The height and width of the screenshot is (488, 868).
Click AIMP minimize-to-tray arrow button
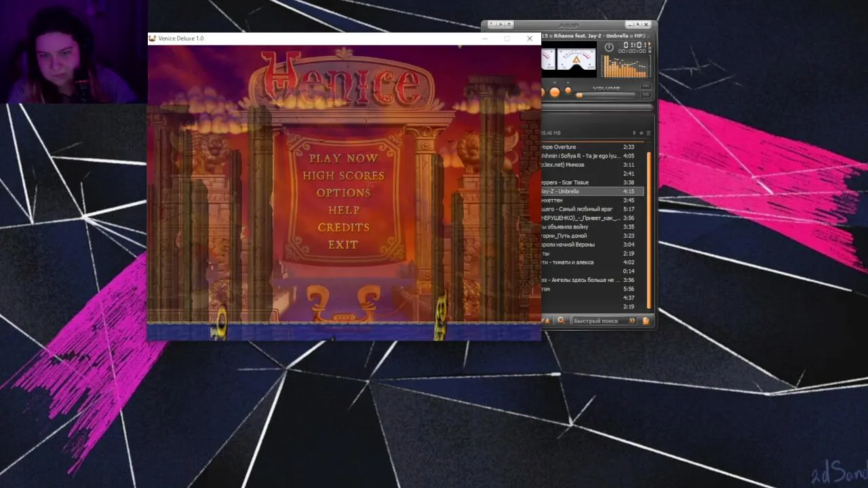point(638,24)
